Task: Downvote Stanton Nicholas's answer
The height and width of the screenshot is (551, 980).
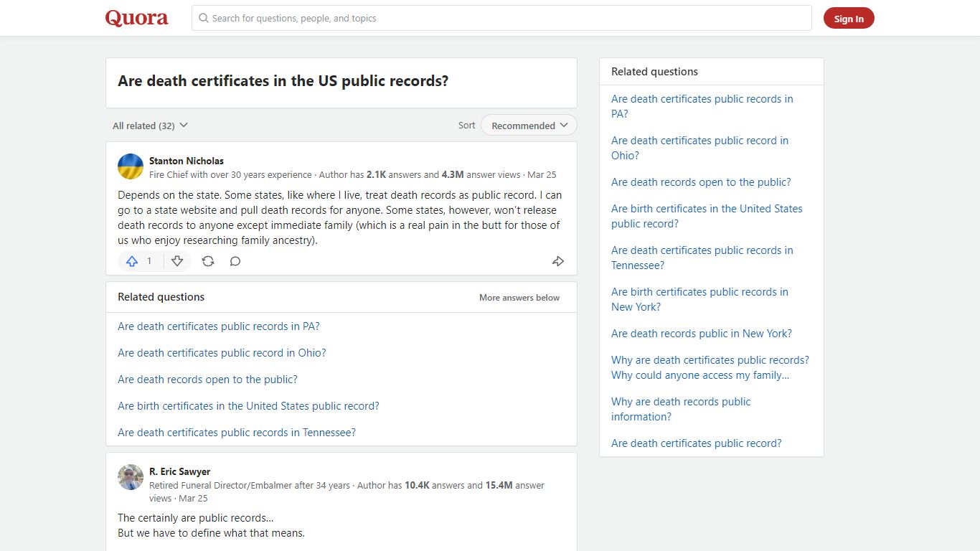Action: [177, 261]
